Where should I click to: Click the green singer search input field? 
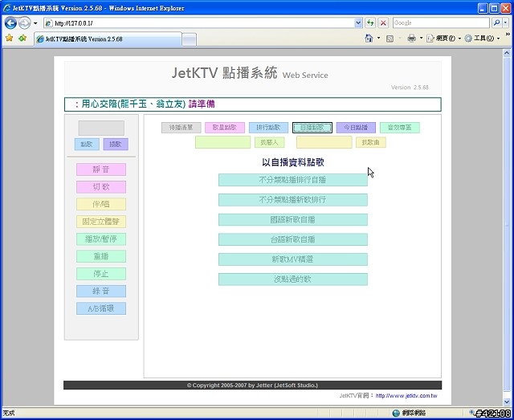tap(223, 142)
